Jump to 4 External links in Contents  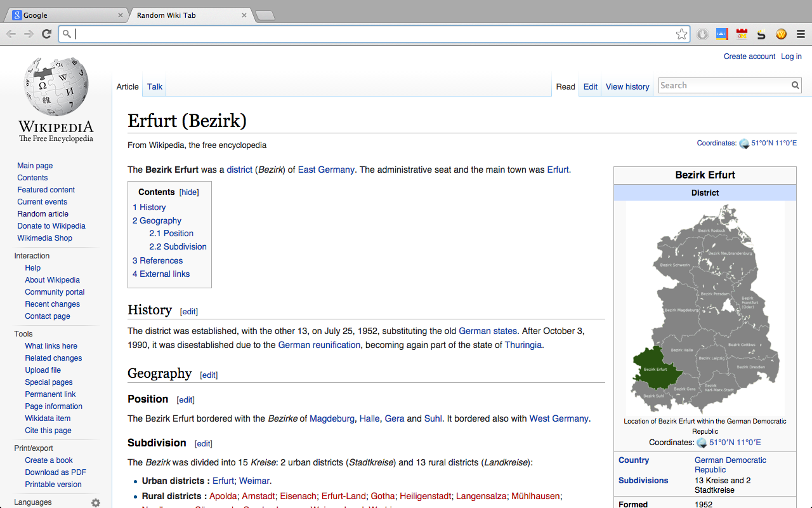pos(161,274)
